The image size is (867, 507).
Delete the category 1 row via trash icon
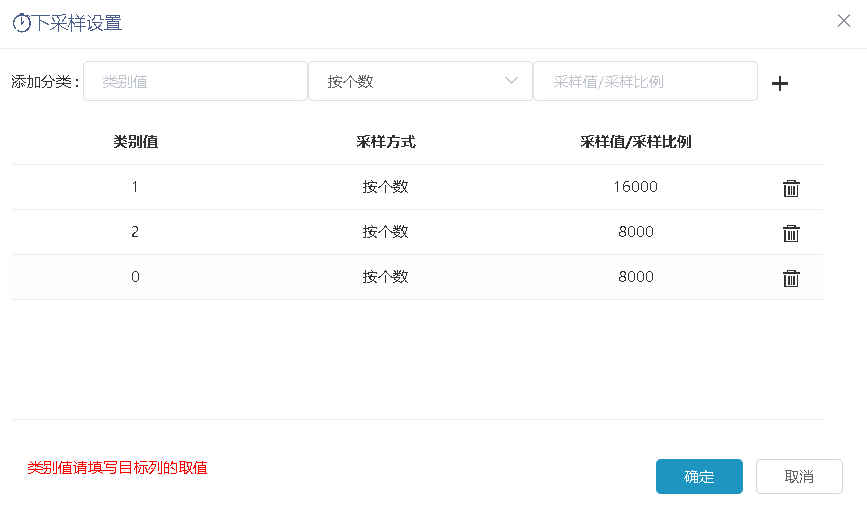tap(791, 188)
